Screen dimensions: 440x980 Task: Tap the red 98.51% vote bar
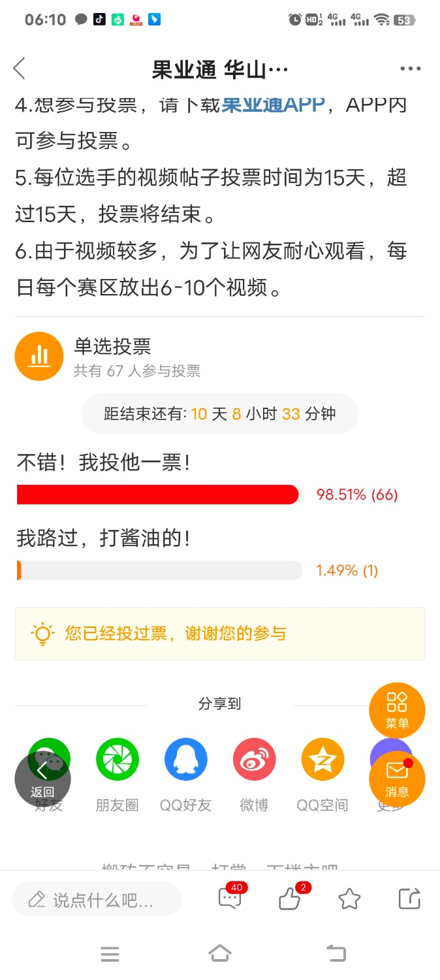tap(158, 495)
